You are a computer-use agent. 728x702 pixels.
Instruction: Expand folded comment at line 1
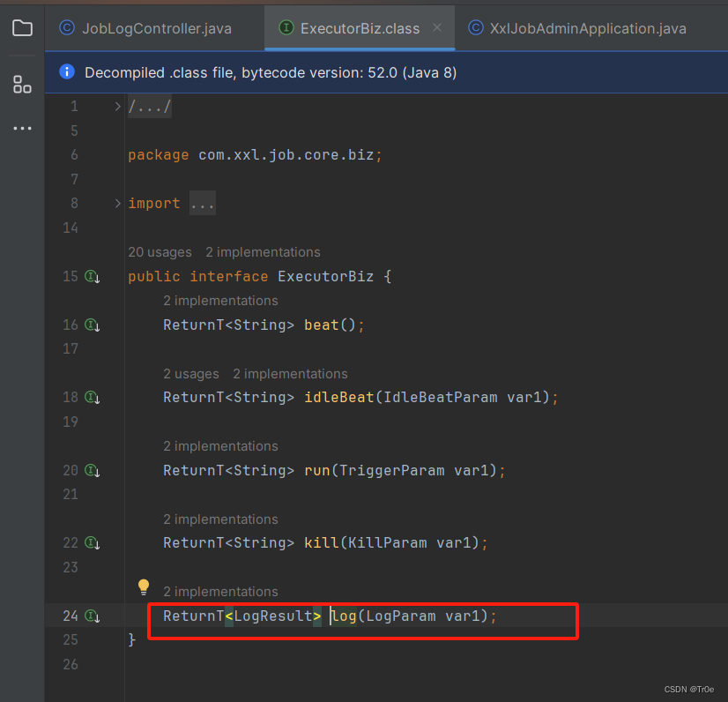coord(117,107)
